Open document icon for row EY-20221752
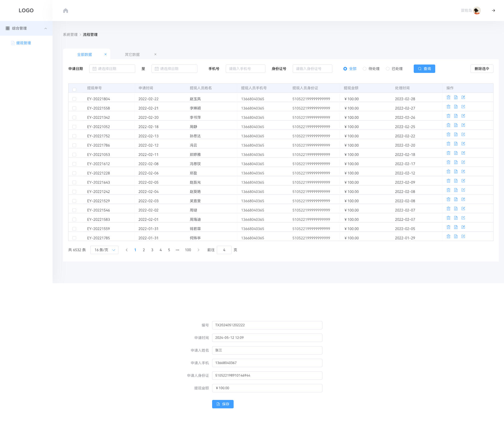This screenshot has width=504, height=428. pyautogui.click(x=456, y=135)
